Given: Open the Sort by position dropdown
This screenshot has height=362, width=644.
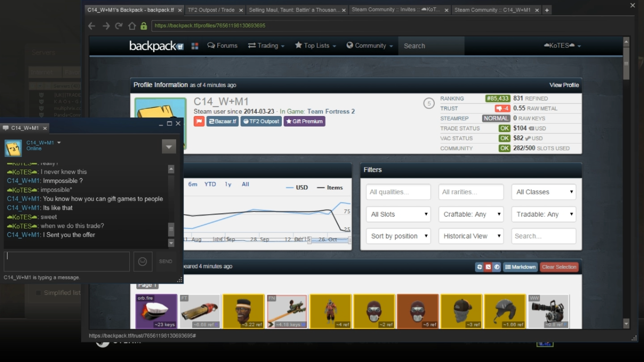Looking at the screenshot, I should click(398, 236).
